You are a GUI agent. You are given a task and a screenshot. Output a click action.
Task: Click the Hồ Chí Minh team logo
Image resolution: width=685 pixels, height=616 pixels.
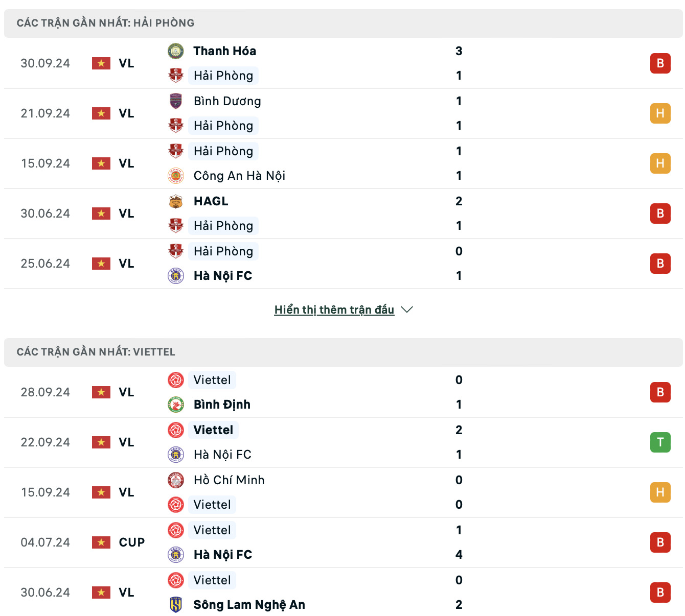pyautogui.click(x=176, y=480)
